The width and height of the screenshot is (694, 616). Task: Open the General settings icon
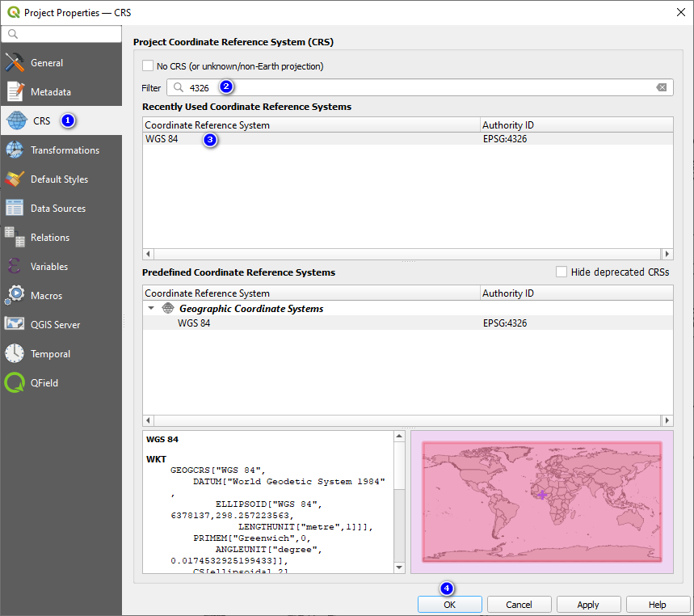pos(15,62)
